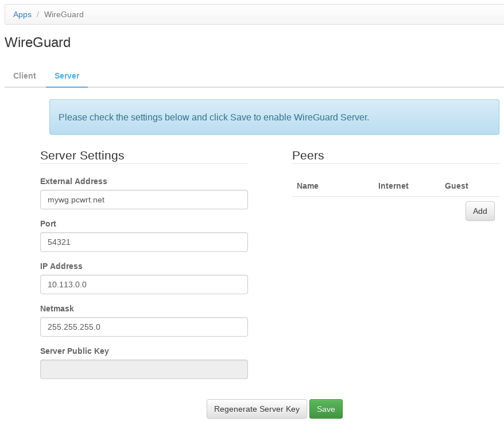This screenshot has width=504, height=437.
Task: Click the Guest column header
Action: pos(456,186)
